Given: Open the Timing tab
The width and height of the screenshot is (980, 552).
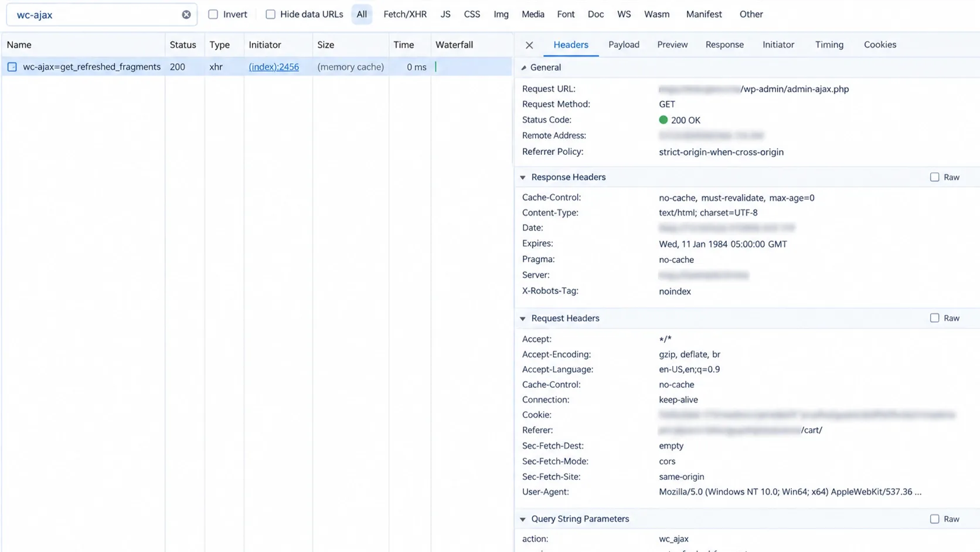Looking at the screenshot, I should [x=829, y=45].
